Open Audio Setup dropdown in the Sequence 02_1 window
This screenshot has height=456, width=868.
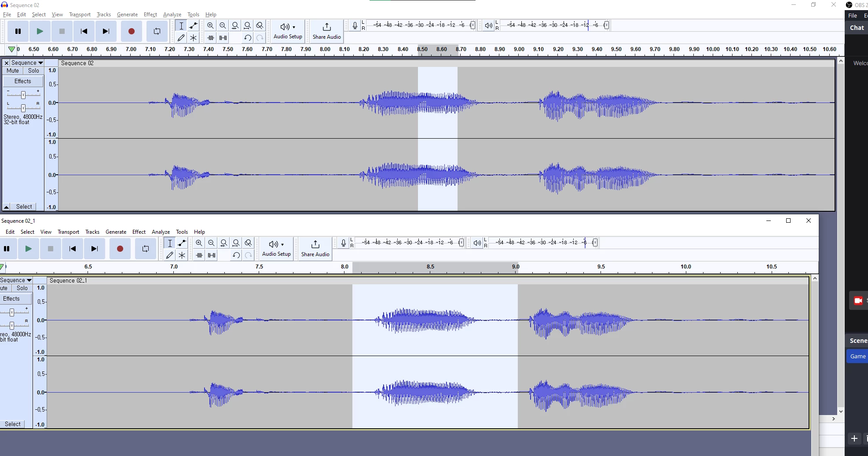(x=276, y=249)
